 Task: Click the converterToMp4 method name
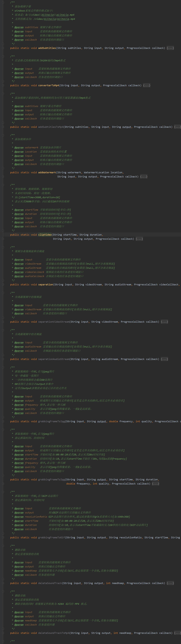[x=49, y=85]
